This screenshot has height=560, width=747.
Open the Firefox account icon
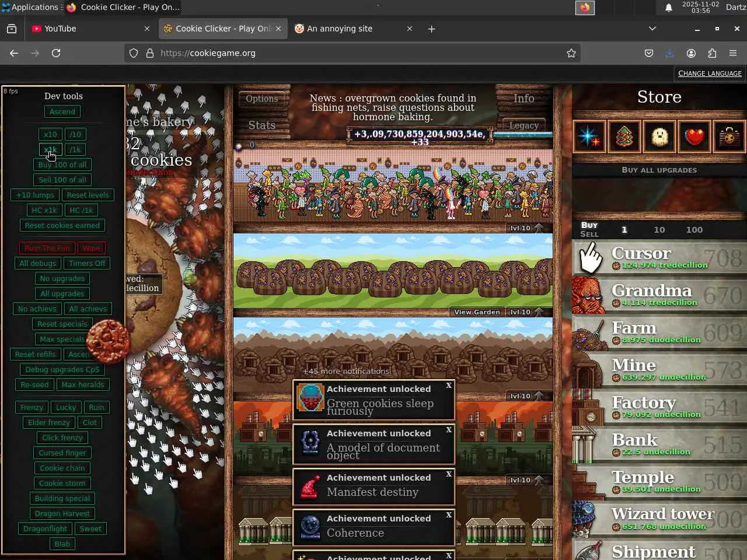[x=691, y=53]
